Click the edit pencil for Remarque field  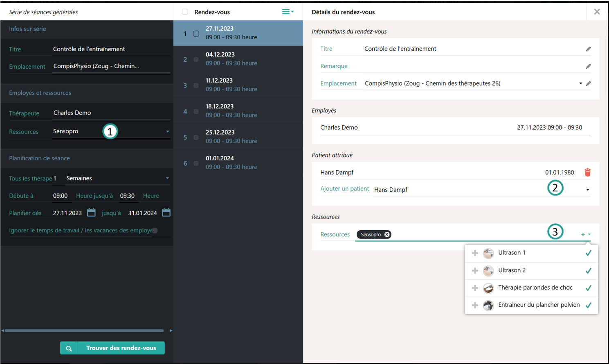pos(588,66)
